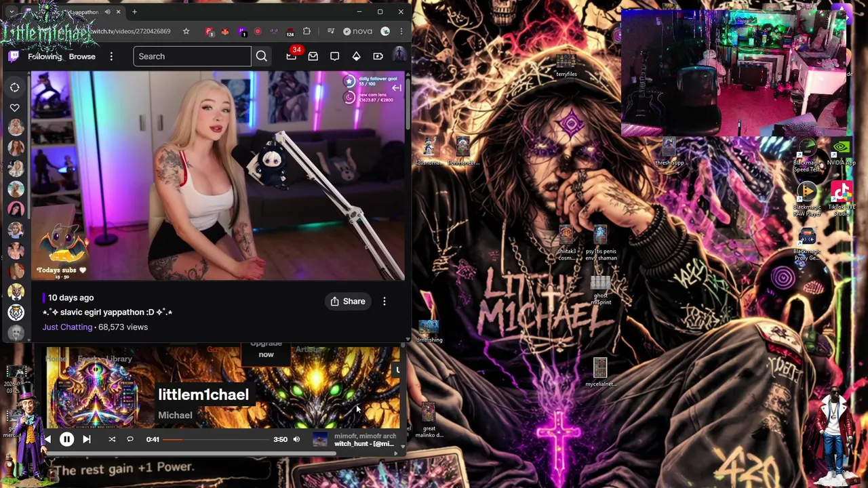Click the littlem1chael profile name
Image resolution: width=868 pixels, height=488 pixels.
203,395
